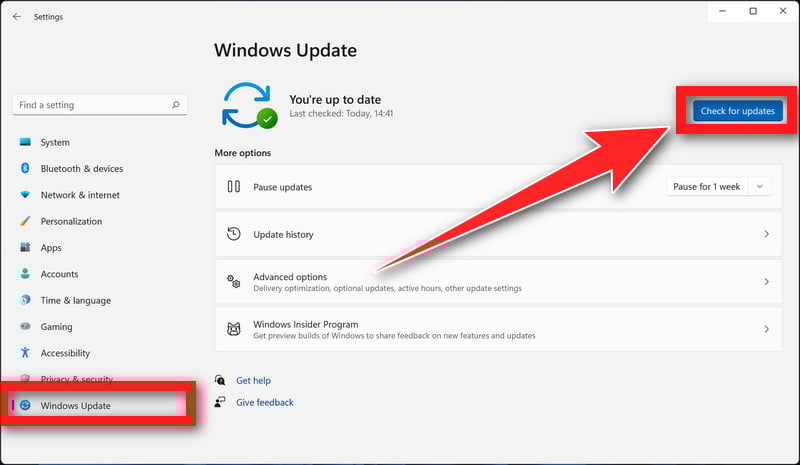The width and height of the screenshot is (800, 465).
Task: Click the update sync status icon
Action: 249,105
